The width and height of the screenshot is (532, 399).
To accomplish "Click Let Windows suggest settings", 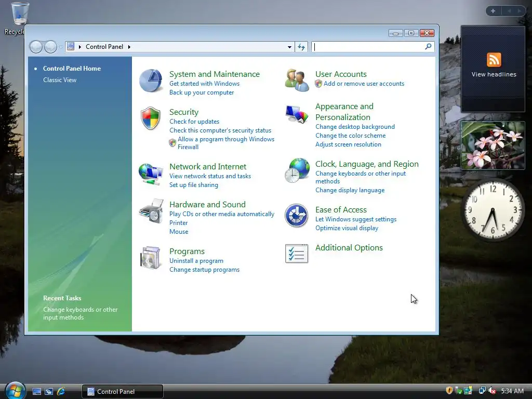I will tap(356, 219).
